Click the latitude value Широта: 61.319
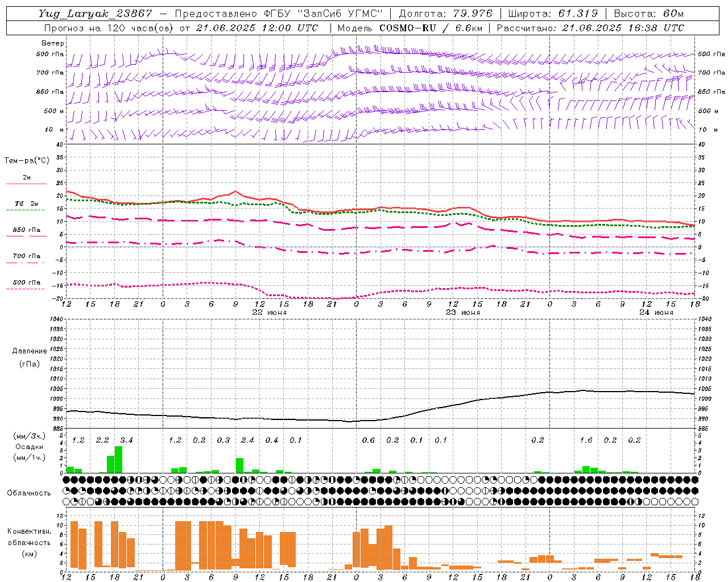Screen dimensions: 728x582 coord(553,14)
